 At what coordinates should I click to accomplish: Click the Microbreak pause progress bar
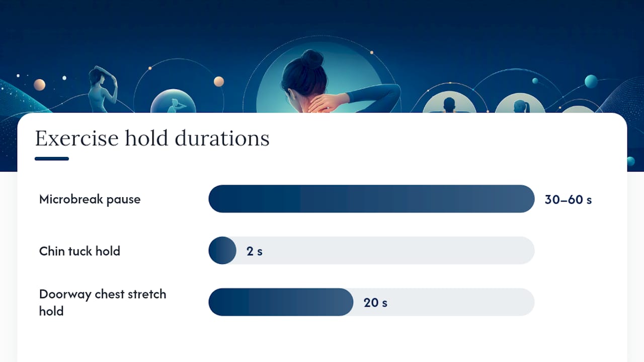point(371,199)
